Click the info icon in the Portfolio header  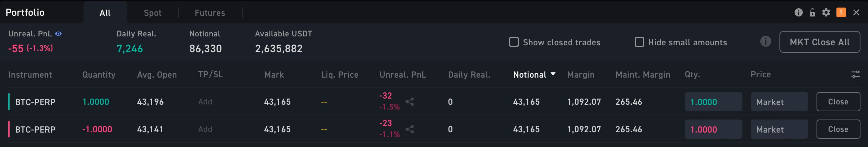point(798,12)
